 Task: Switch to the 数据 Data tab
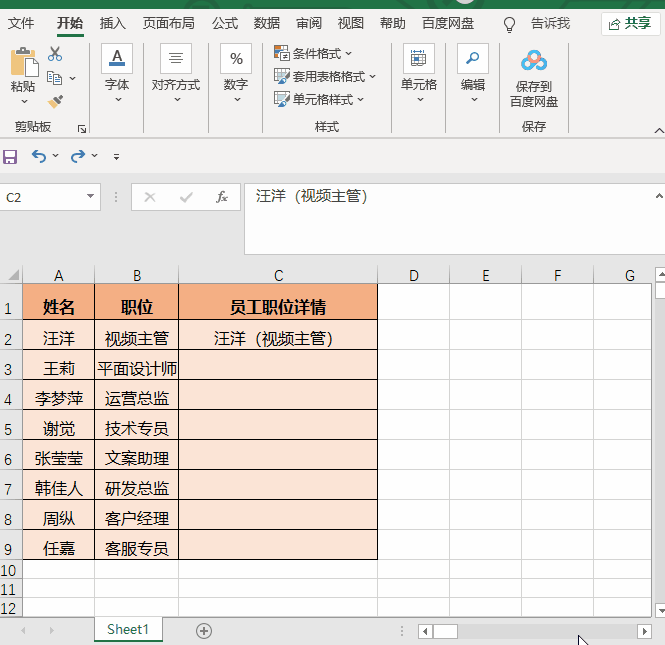(267, 23)
